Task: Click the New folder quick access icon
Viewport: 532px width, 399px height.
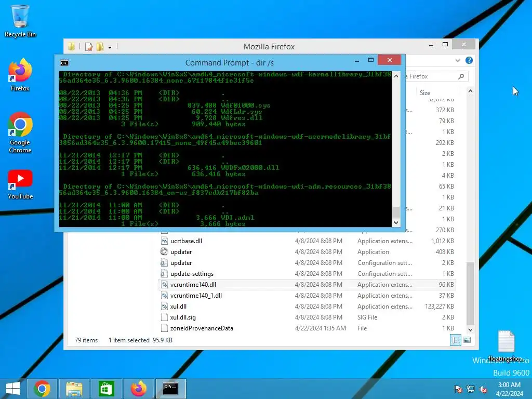Action: [100, 46]
